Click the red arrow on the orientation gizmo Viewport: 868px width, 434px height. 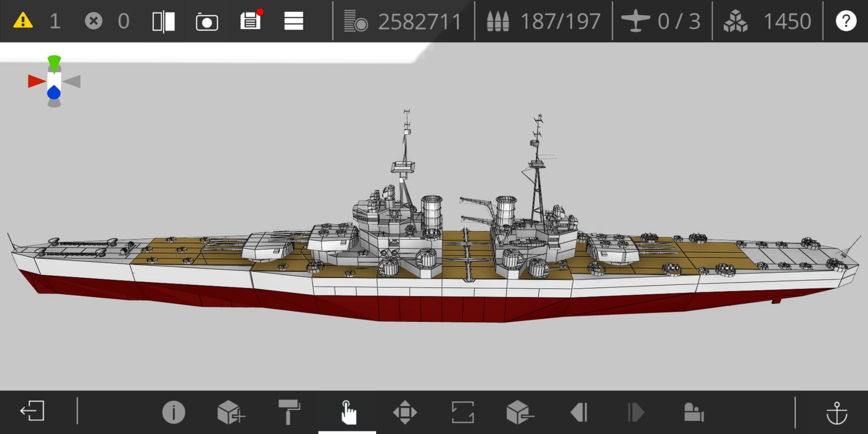(x=36, y=81)
